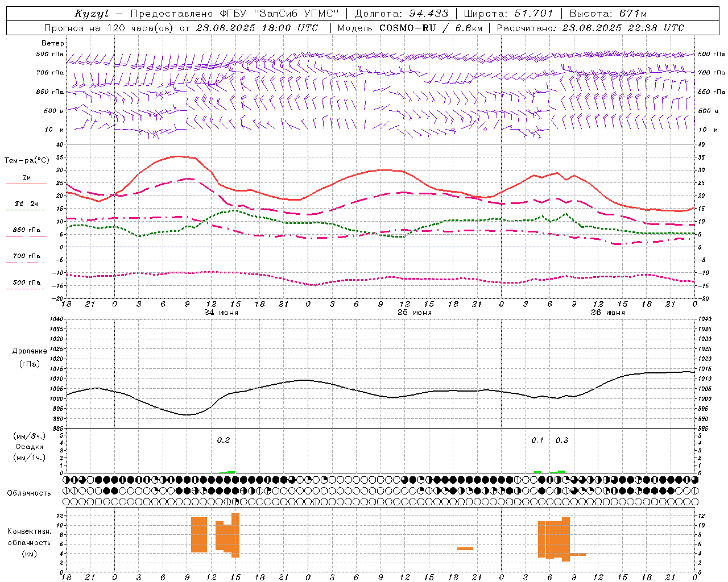Screen dimensions: 728x582
Task: Click the "(км)" unit under convective cloudiness
Action: click(30, 554)
